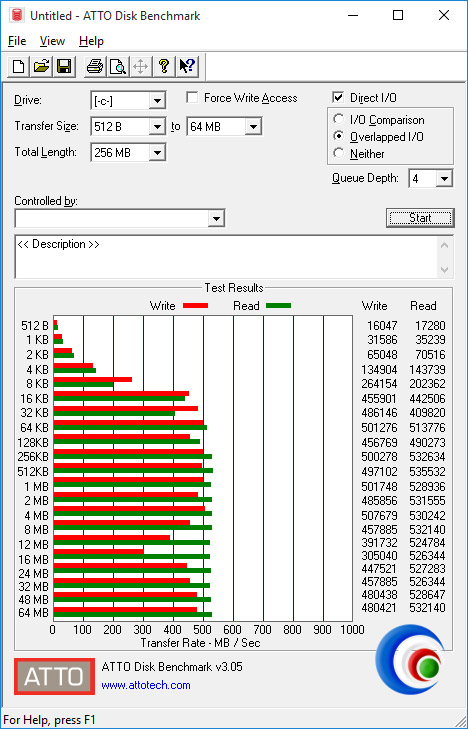Open the Help menu

tap(91, 41)
